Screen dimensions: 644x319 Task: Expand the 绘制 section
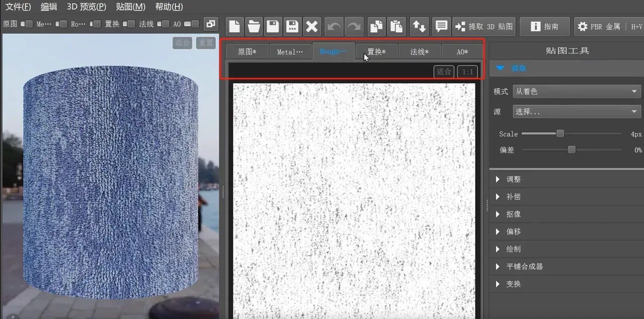coord(566,249)
